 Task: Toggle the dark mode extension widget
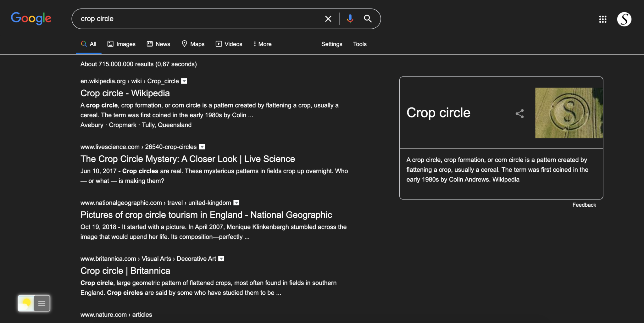click(26, 303)
